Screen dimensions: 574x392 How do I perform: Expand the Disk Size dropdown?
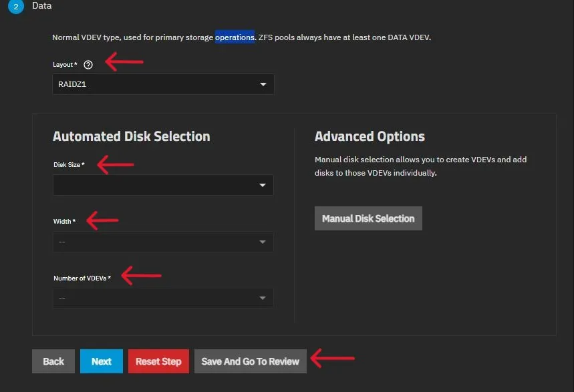pyautogui.click(x=160, y=185)
